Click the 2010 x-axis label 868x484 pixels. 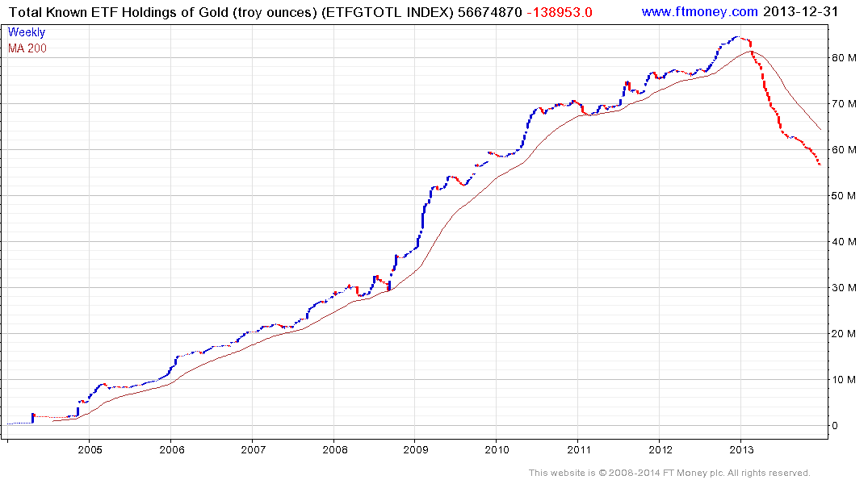pyautogui.click(x=497, y=449)
